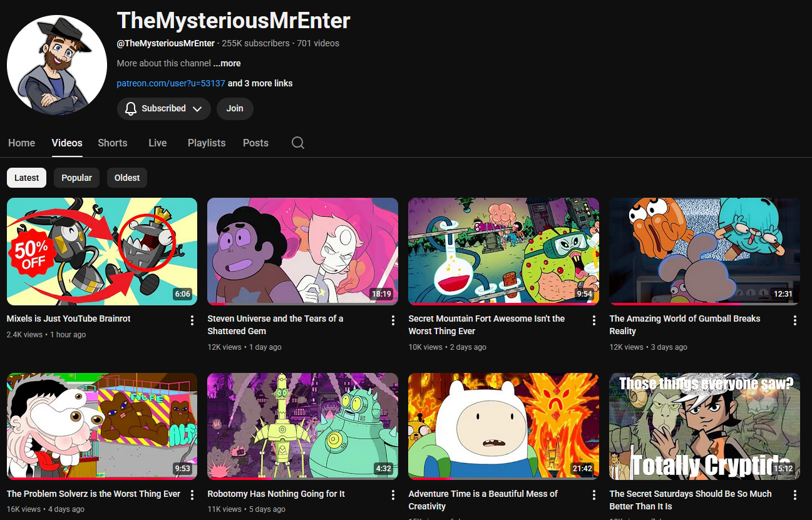Open the TheMysteriousMrEnter channel avatar

click(x=57, y=65)
